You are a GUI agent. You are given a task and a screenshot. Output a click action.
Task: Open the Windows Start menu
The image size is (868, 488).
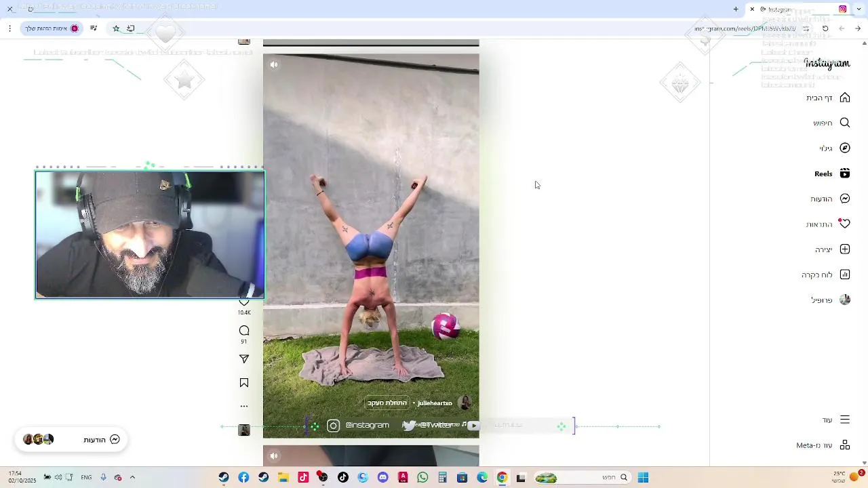pos(643,478)
